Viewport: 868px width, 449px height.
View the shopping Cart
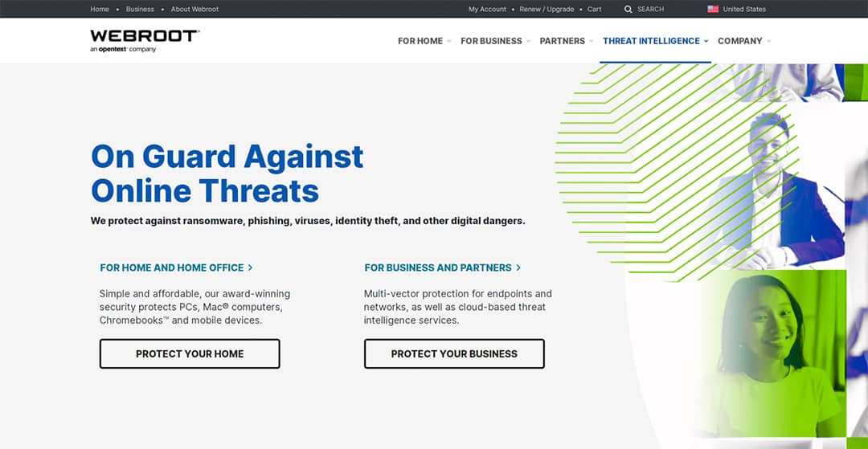coord(594,10)
